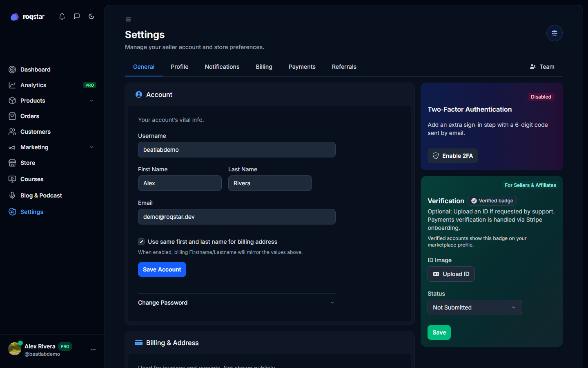The image size is (588, 368).
Task: Click the Disabled 2FA status badge
Action: coord(541,97)
